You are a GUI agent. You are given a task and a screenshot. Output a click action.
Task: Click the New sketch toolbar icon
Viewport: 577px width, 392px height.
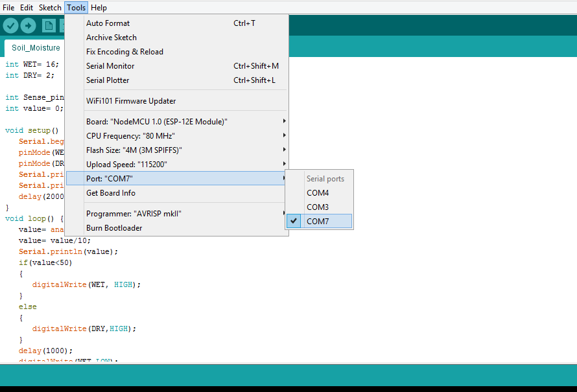(x=49, y=26)
